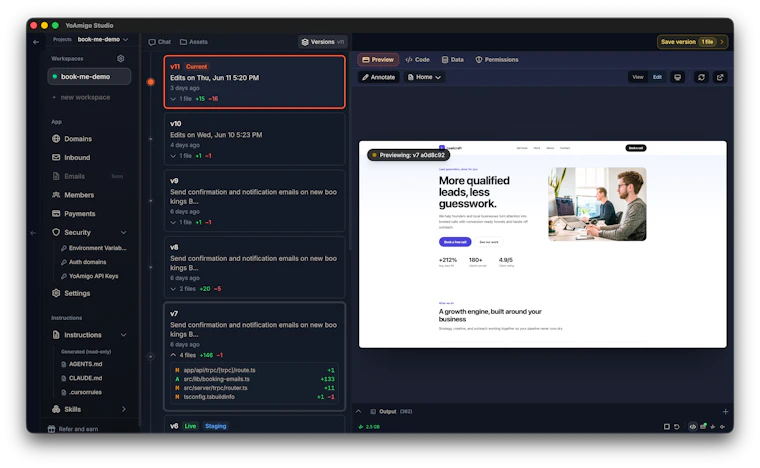The image size is (760, 468).
Task: Open Environment Variables under Security
Action: [x=94, y=248]
